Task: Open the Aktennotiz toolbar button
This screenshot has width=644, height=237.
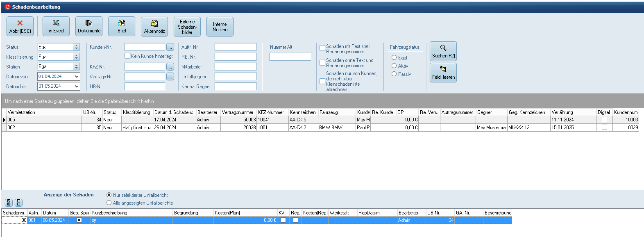Action: tap(154, 27)
